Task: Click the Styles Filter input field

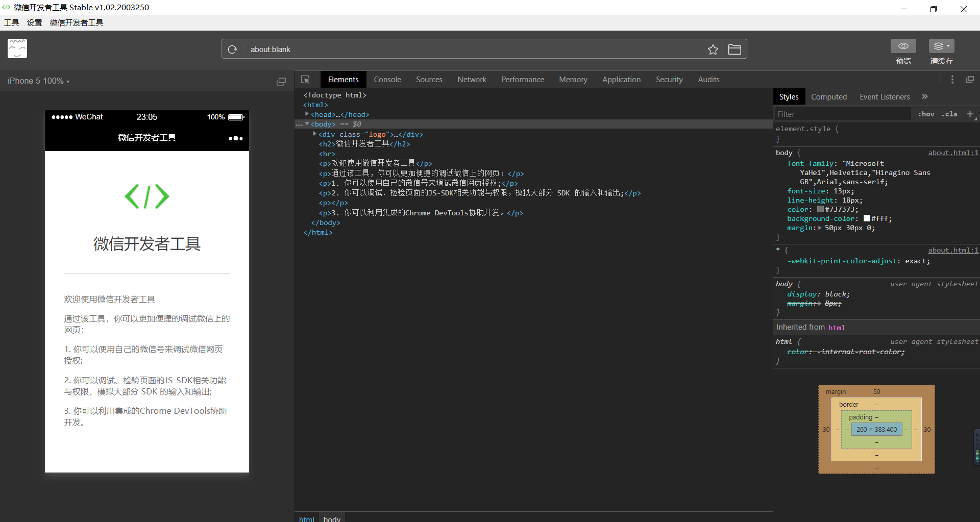Action: (x=842, y=114)
